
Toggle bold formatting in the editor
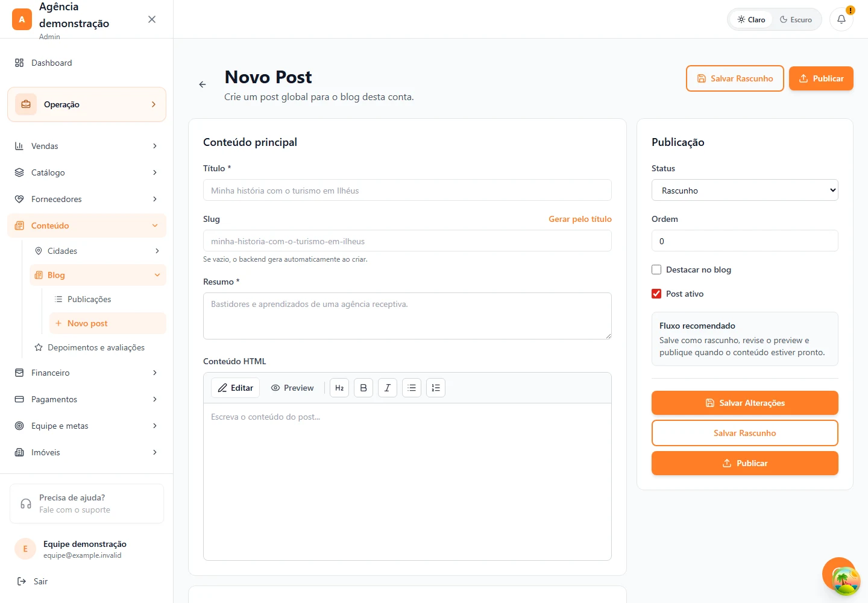click(x=363, y=388)
